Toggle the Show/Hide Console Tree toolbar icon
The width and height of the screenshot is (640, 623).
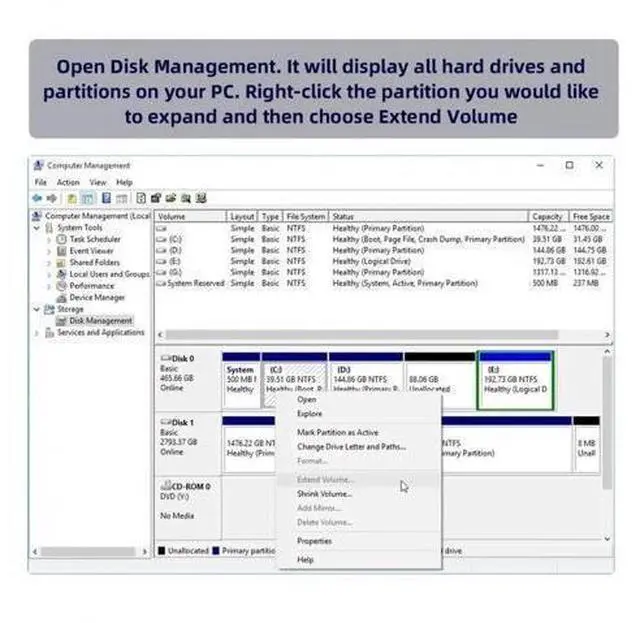[x=88, y=199]
